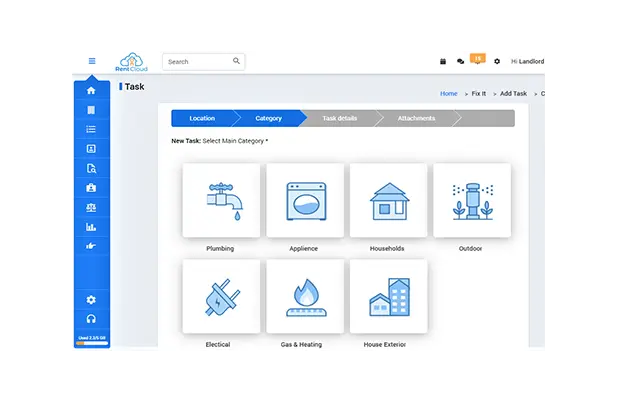The image size is (617, 415).
Task: Go to the Location step tab
Action: click(x=202, y=118)
